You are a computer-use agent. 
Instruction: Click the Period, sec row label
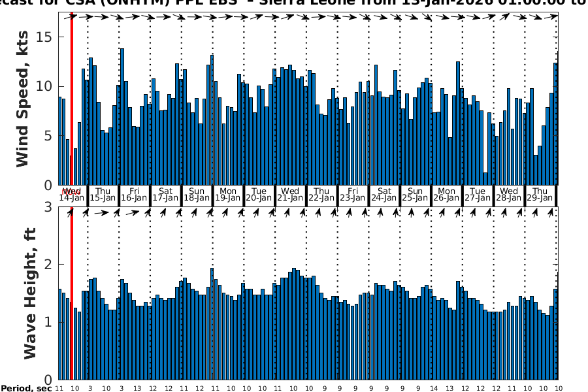tap(26, 388)
